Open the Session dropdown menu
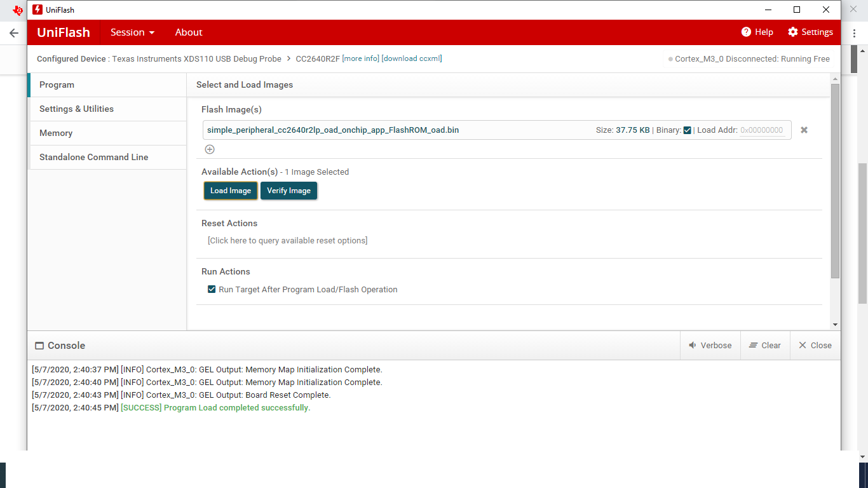The height and width of the screenshot is (488, 868). tap(132, 32)
